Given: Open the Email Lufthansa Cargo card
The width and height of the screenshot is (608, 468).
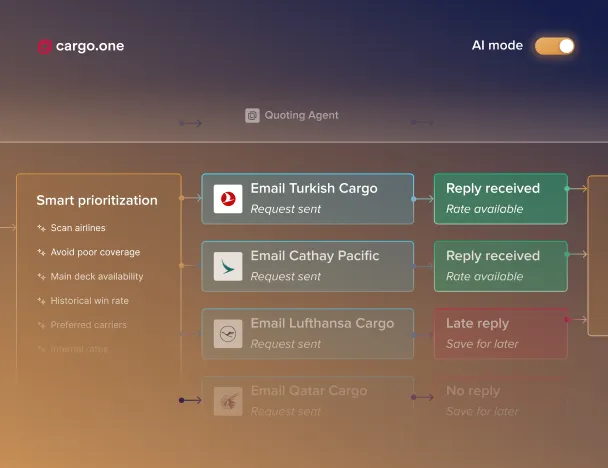Looking at the screenshot, I should pos(307,333).
